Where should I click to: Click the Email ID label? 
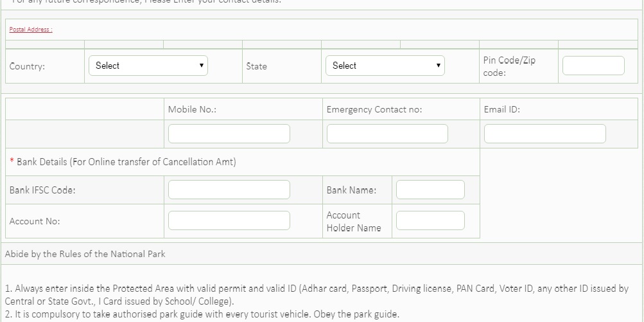501,109
